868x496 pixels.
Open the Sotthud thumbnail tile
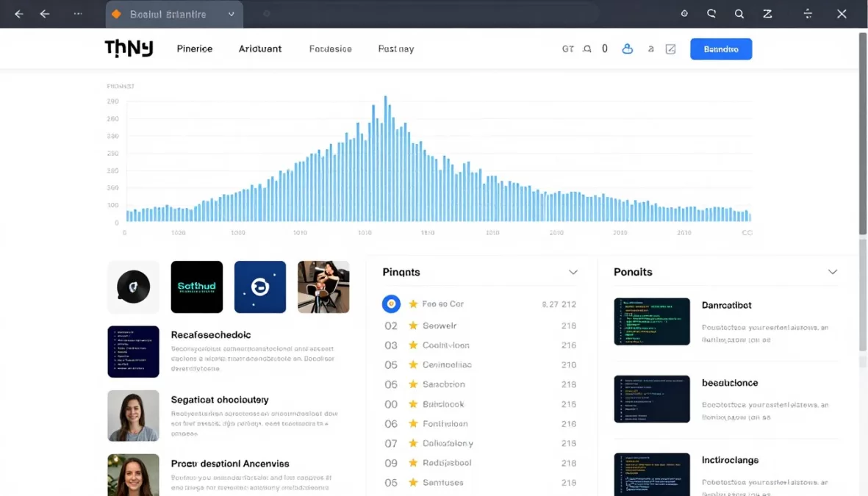coord(196,287)
